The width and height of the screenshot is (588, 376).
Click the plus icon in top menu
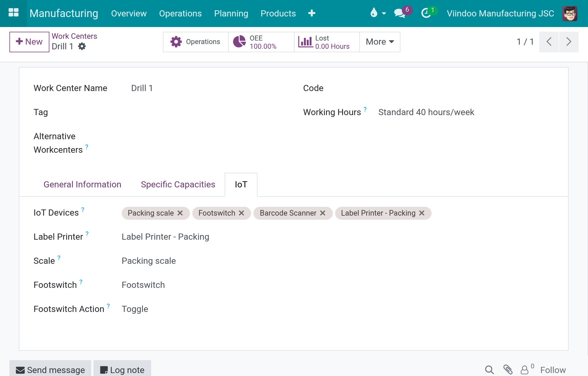point(312,13)
